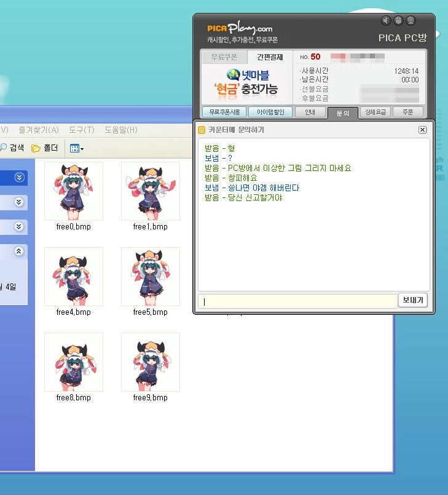Click the 보내기 send button
The width and height of the screenshot is (448, 495).
click(x=413, y=300)
